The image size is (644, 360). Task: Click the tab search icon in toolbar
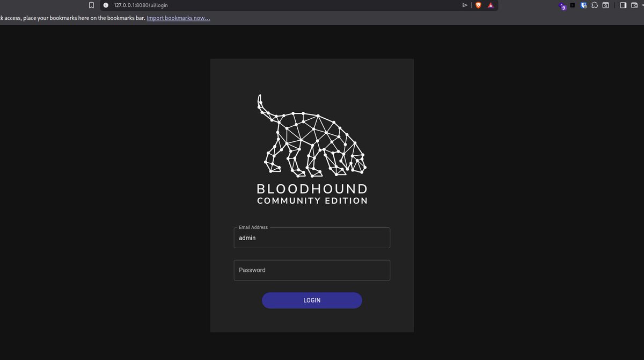point(605,5)
